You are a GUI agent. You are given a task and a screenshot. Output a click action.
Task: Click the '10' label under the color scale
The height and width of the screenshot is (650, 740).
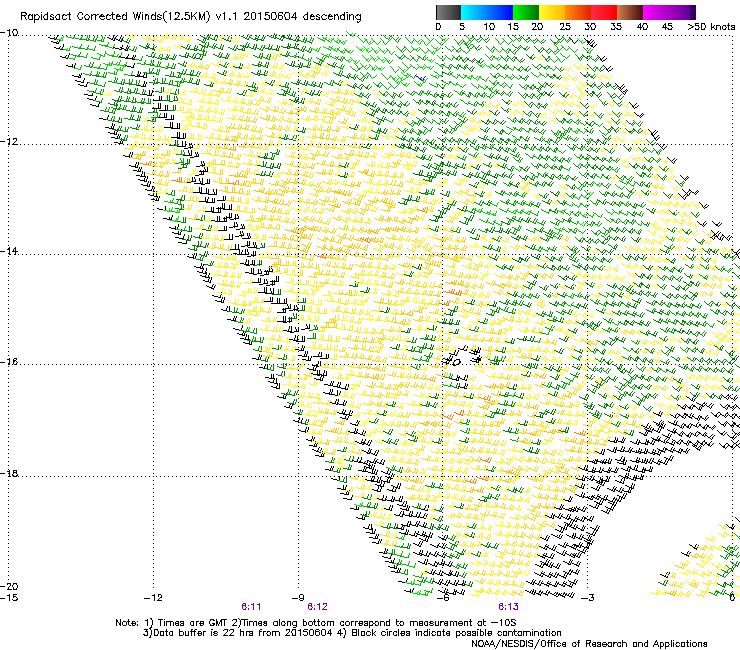[x=489, y=27]
